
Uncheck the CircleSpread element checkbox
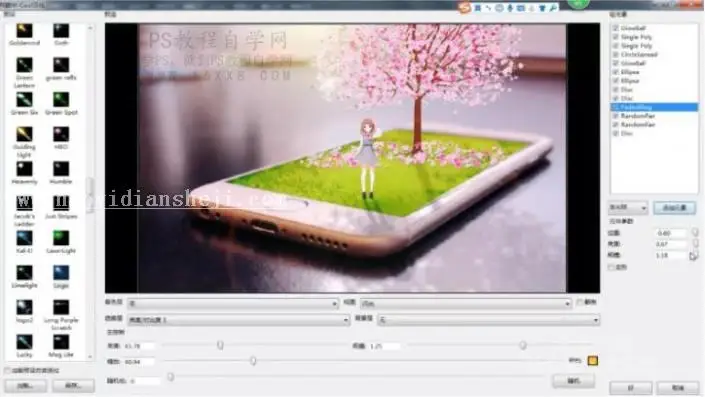616,54
